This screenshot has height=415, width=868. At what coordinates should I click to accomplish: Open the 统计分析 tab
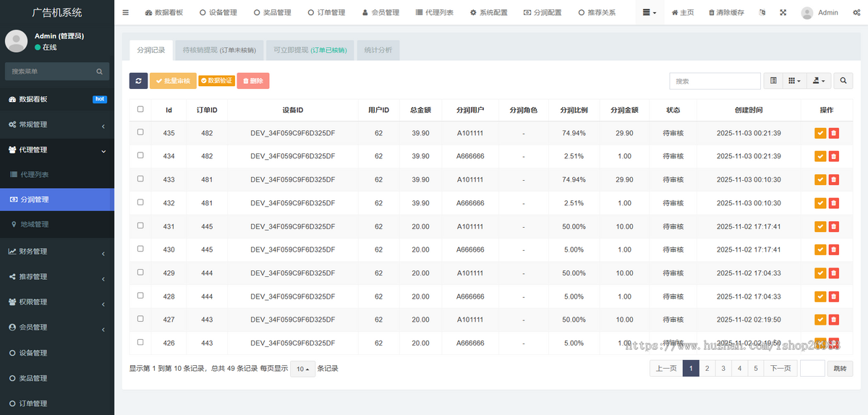point(378,50)
